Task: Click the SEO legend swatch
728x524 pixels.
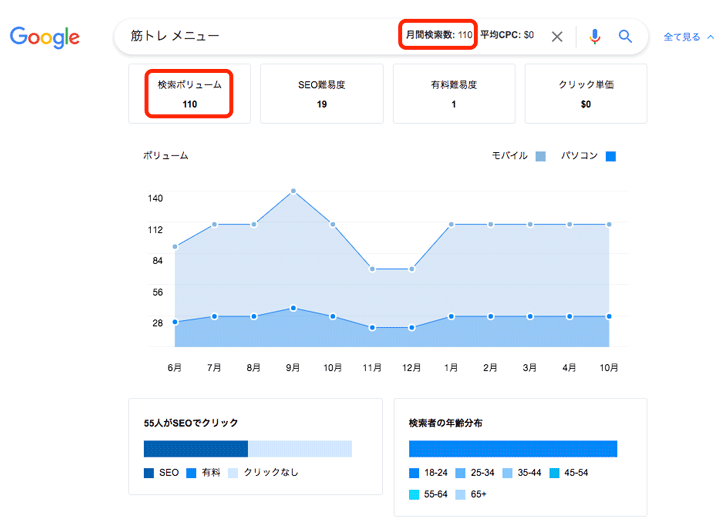Action: pos(149,473)
